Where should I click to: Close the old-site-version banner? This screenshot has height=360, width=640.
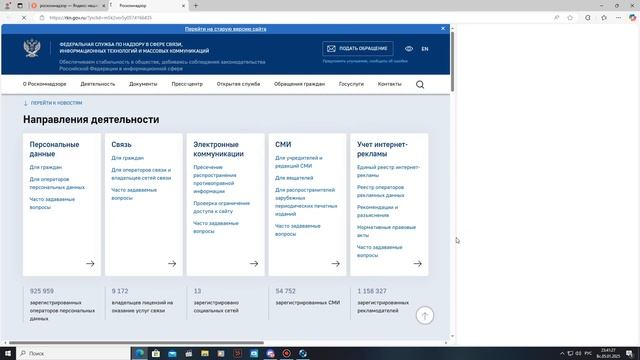[443, 29]
